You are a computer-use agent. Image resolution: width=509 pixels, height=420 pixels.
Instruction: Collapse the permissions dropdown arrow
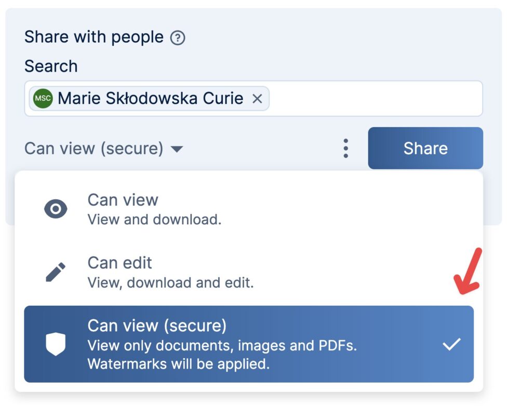click(177, 149)
